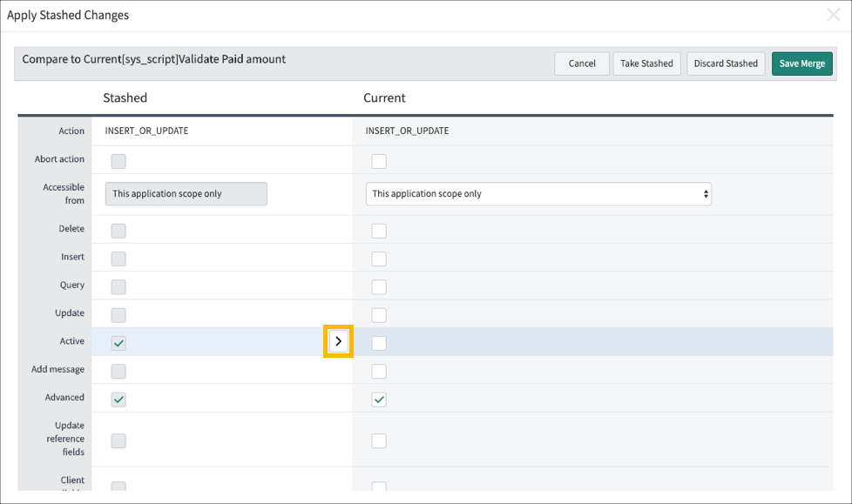
Task: Open the Accessible from dropdown in Current column
Action: (x=704, y=193)
